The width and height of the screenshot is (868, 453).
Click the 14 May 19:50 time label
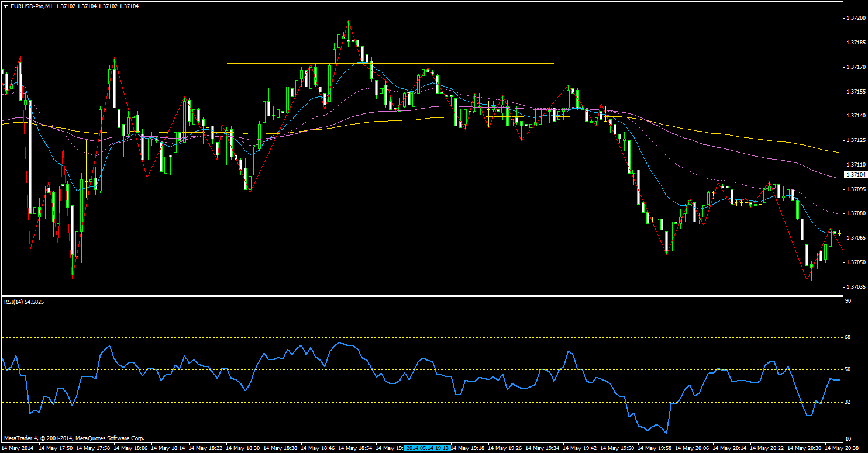click(618, 448)
